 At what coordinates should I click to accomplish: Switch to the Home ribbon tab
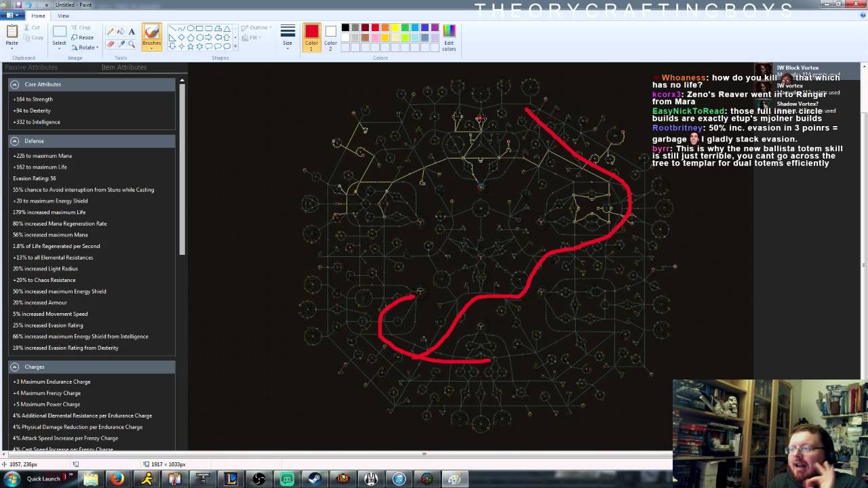[38, 16]
